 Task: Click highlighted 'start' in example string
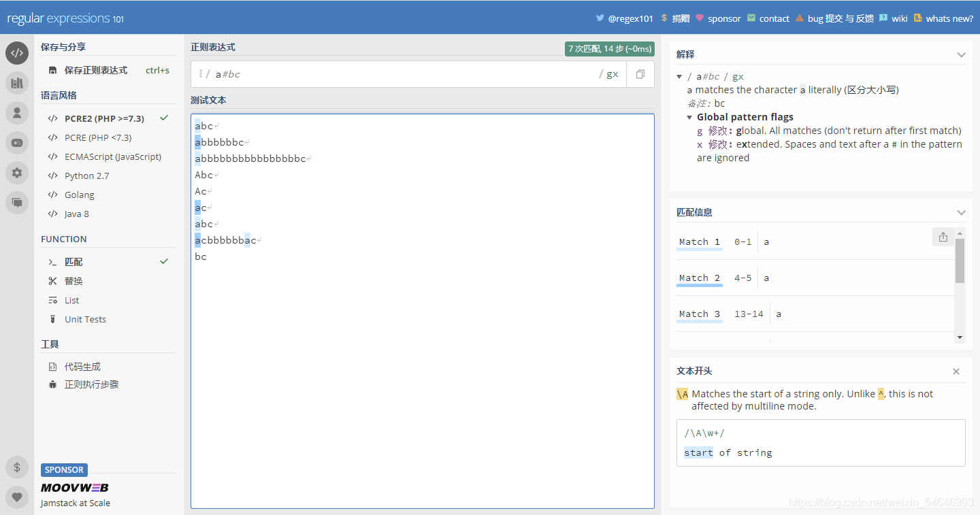(698, 452)
